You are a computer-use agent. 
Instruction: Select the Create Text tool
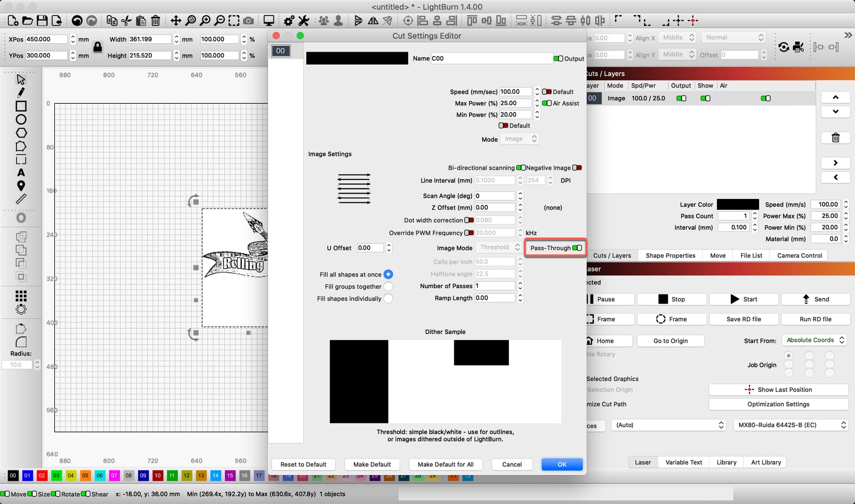point(20,173)
